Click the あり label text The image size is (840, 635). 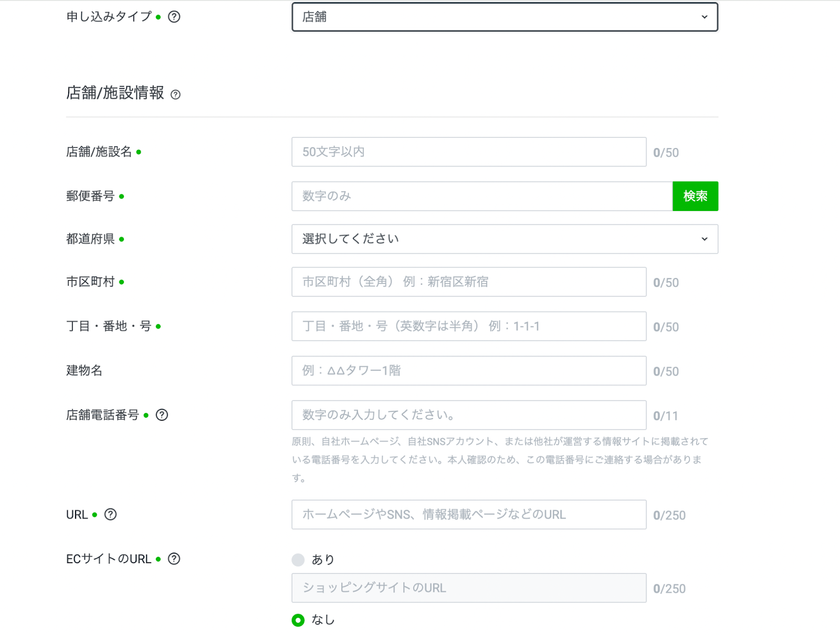pyautogui.click(x=323, y=560)
